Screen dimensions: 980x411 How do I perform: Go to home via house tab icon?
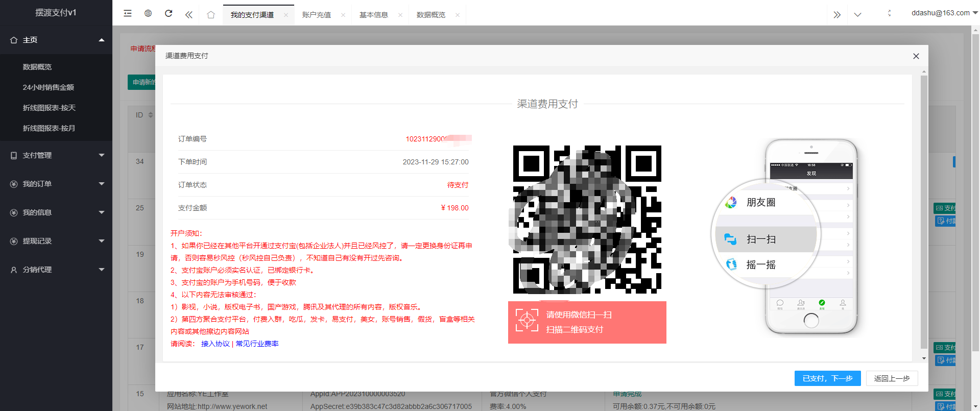coord(211,15)
